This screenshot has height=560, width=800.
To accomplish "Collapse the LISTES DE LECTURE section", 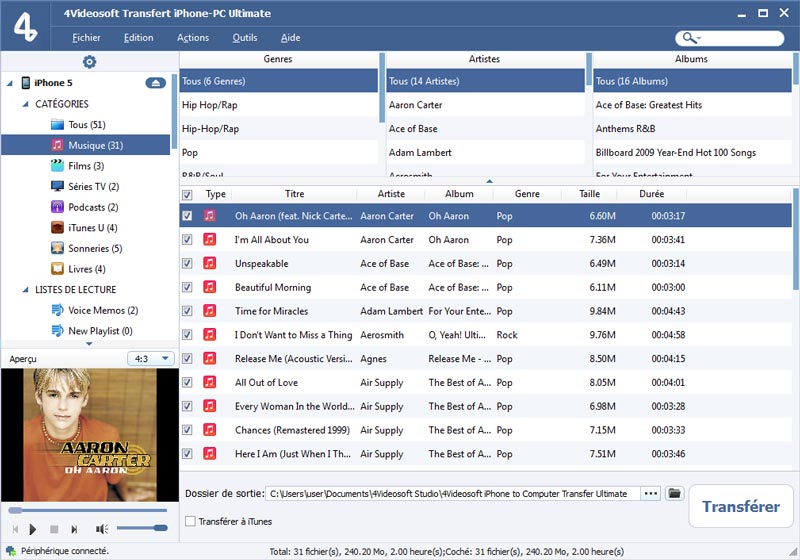I will (x=25, y=290).
